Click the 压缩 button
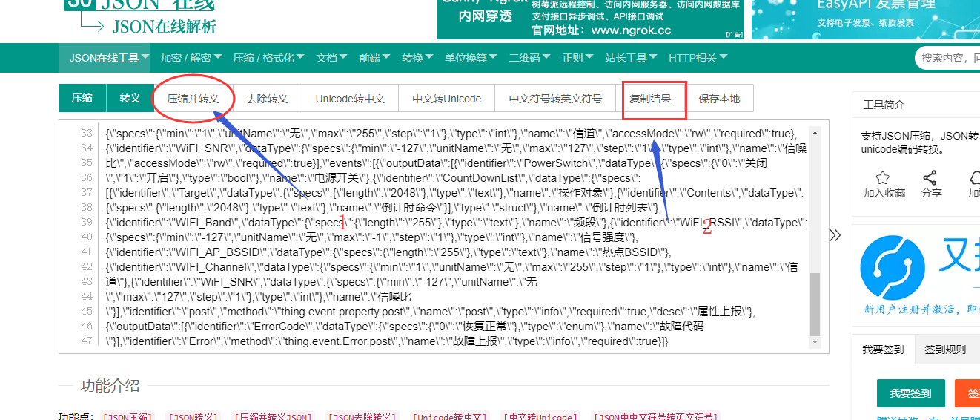Image resolution: width=980 pixels, height=420 pixels. [82, 98]
